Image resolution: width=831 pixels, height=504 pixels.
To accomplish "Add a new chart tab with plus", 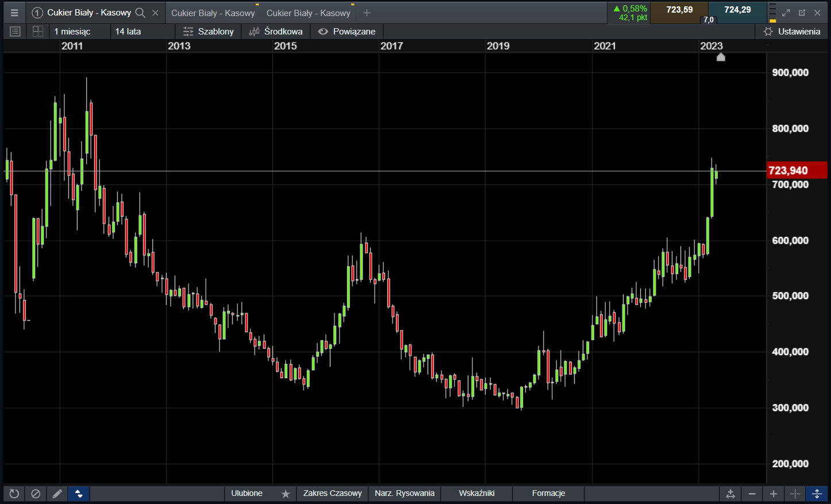I will [x=367, y=13].
